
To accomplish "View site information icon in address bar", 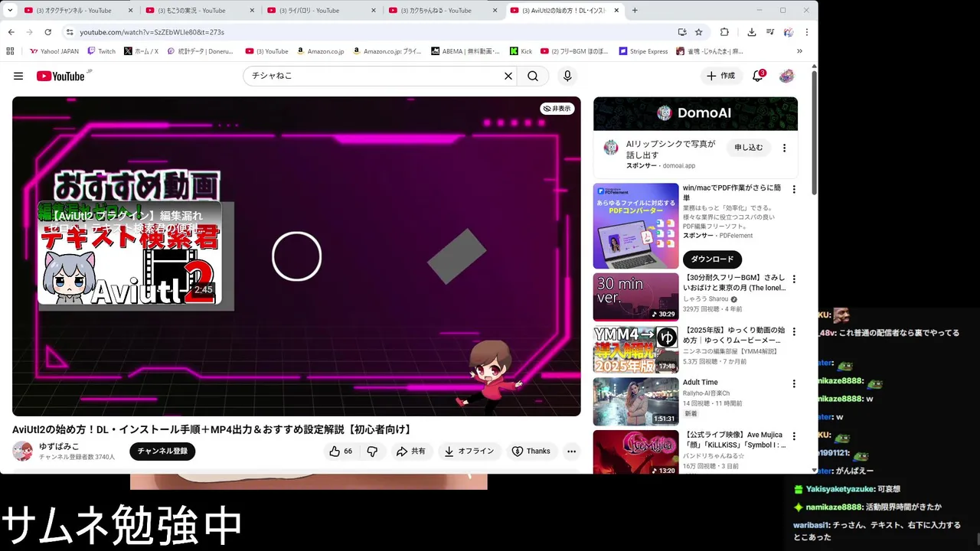I will pos(70,32).
